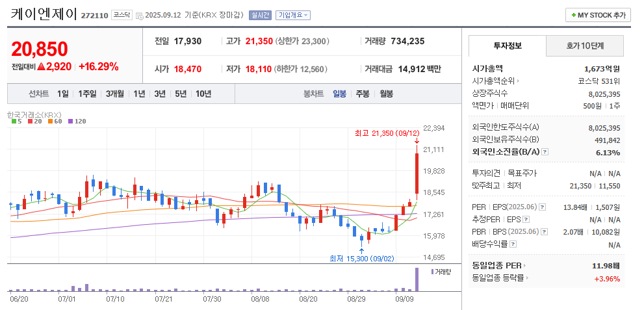Click the 액면가 value 500원 | 1주
The image size is (644, 310).
click(602, 106)
